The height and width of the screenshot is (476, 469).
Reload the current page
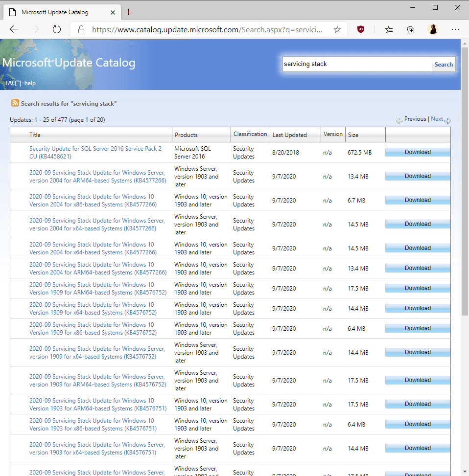pyautogui.click(x=57, y=29)
